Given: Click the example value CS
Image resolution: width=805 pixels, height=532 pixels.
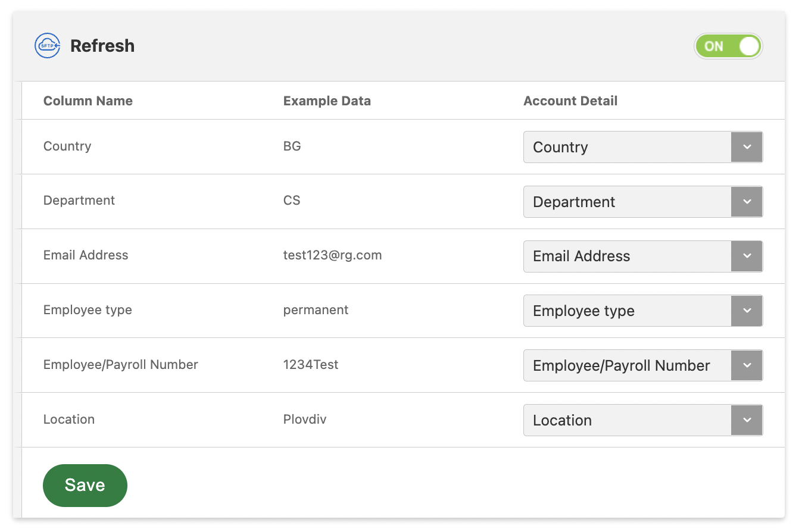Looking at the screenshot, I should coord(292,201).
